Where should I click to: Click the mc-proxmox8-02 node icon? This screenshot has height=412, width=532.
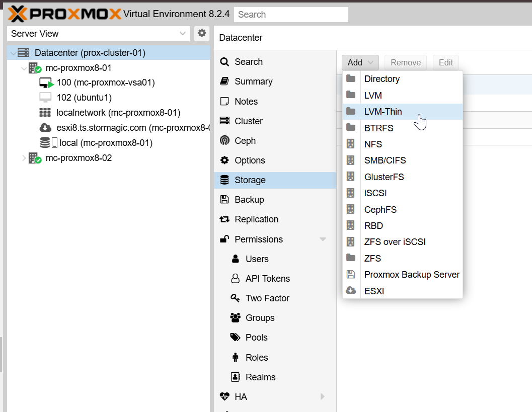(x=35, y=158)
